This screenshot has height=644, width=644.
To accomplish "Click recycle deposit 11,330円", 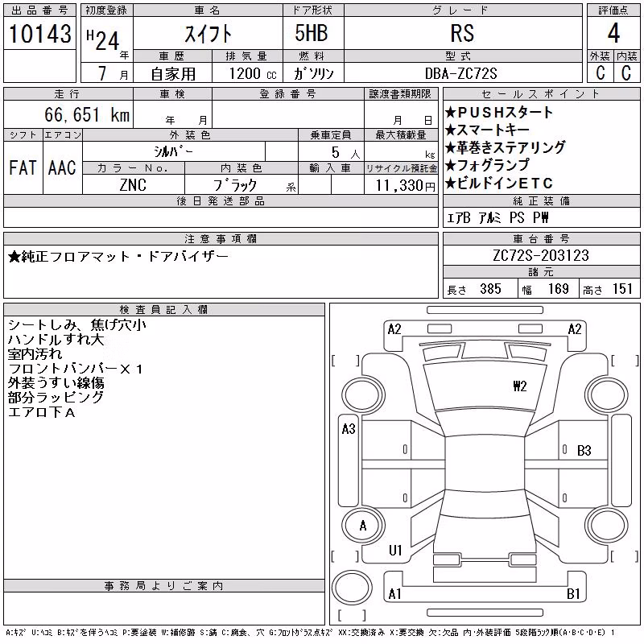I will coord(405,185).
